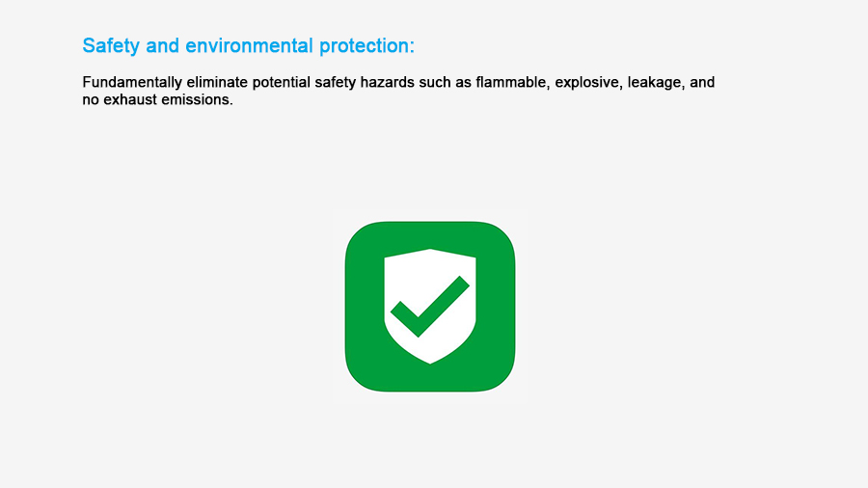Click the word 'protection:' in the heading
868x488 pixels.
(367, 46)
